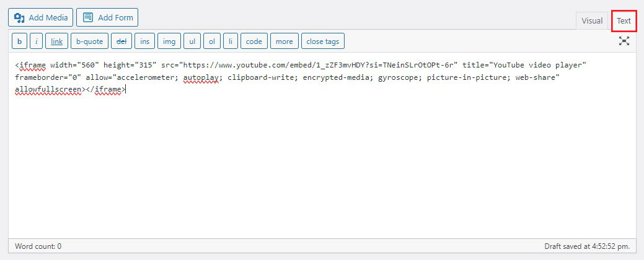Click the word "autoplay" in the code

[201, 77]
